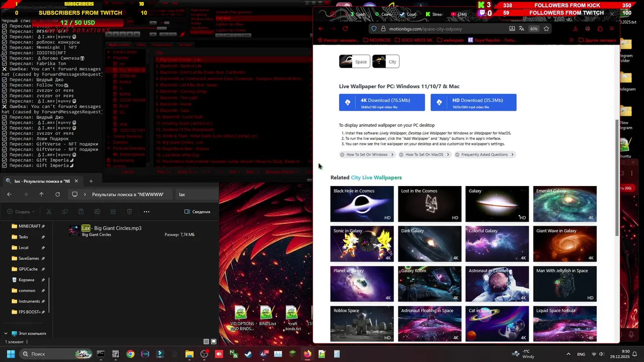Open Liquid Space Nebula wallpaper

[x=565, y=324]
